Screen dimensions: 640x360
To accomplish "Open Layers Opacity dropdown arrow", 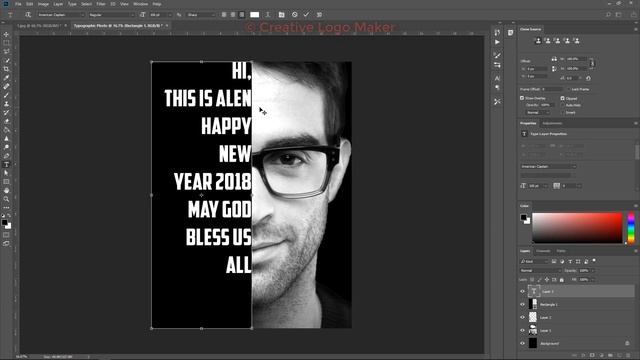I will [x=593, y=271].
